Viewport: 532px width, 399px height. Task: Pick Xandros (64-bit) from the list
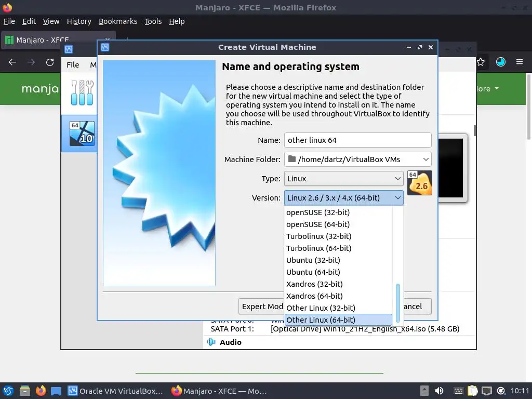[x=338, y=296]
